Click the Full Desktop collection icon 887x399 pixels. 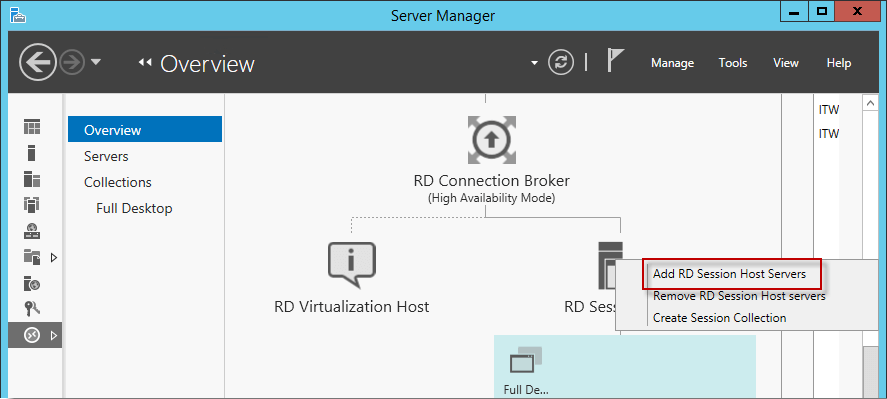526,360
